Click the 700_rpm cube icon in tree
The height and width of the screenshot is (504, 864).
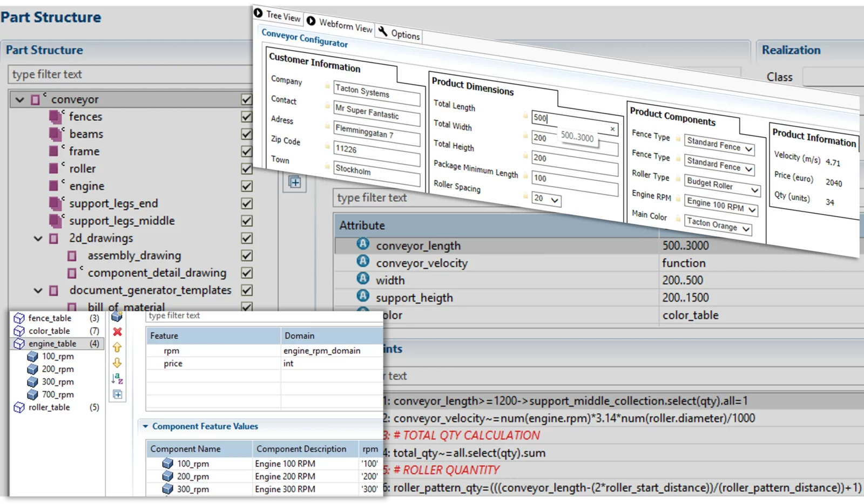click(32, 395)
